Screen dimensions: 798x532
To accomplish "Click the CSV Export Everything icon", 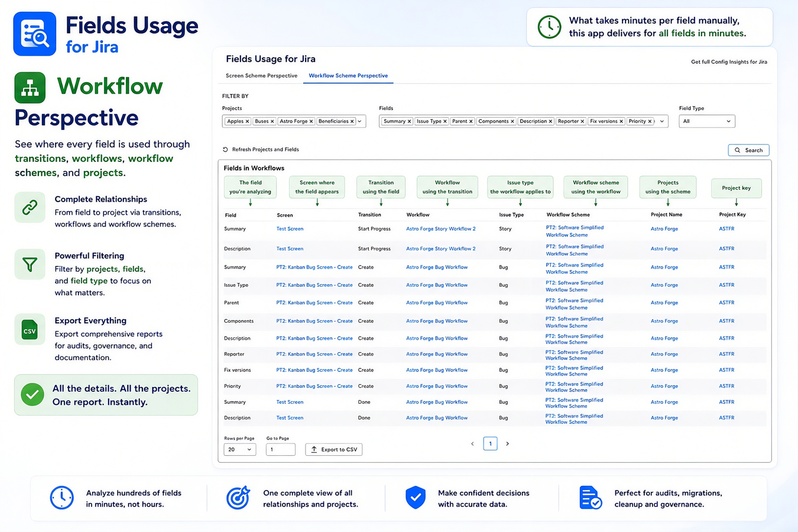I will (x=30, y=330).
